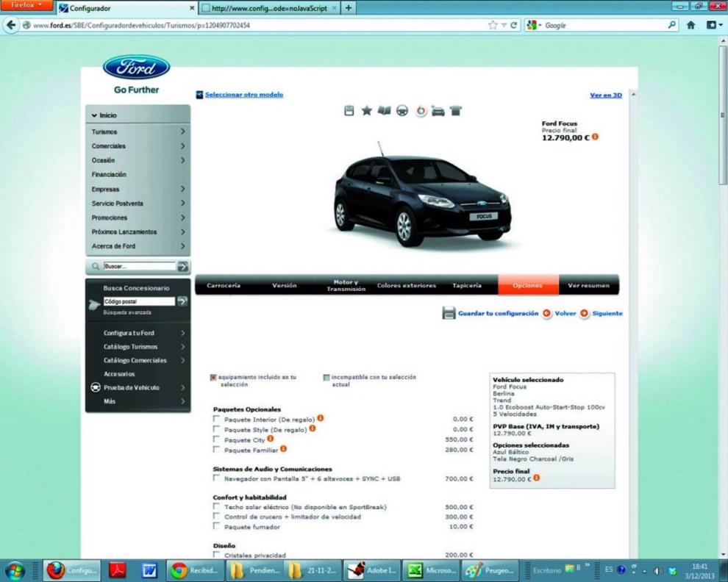Select the Paquete fumador checkbox
The width and height of the screenshot is (728, 582).
click(216, 526)
